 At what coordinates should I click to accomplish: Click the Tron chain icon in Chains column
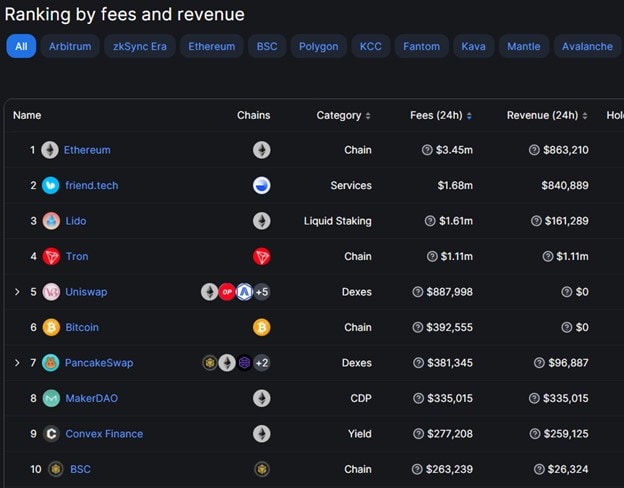(261, 256)
